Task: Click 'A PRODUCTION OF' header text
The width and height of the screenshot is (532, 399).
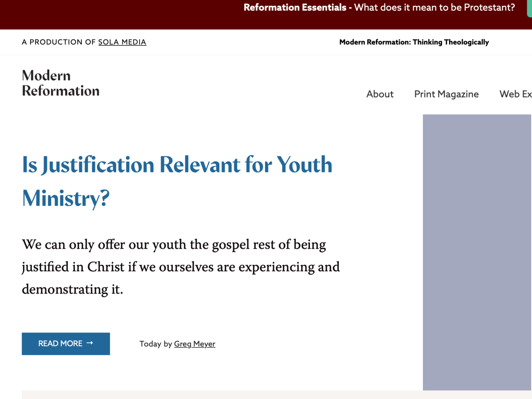Action: (x=58, y=42)
